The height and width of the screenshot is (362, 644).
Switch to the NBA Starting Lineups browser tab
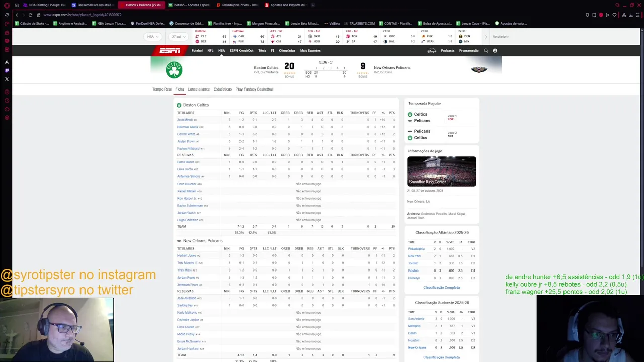(44, 5)
